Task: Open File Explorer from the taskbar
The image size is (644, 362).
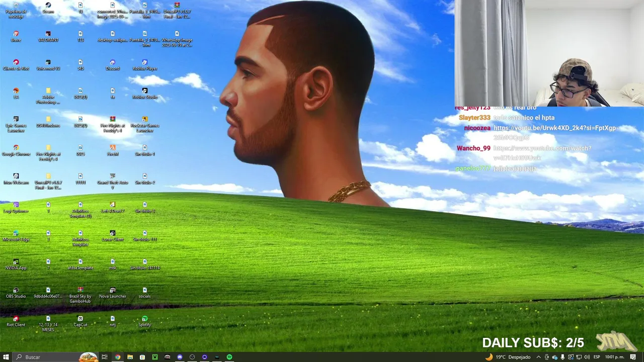Action: pyautogui.click(x=130, y=357)
